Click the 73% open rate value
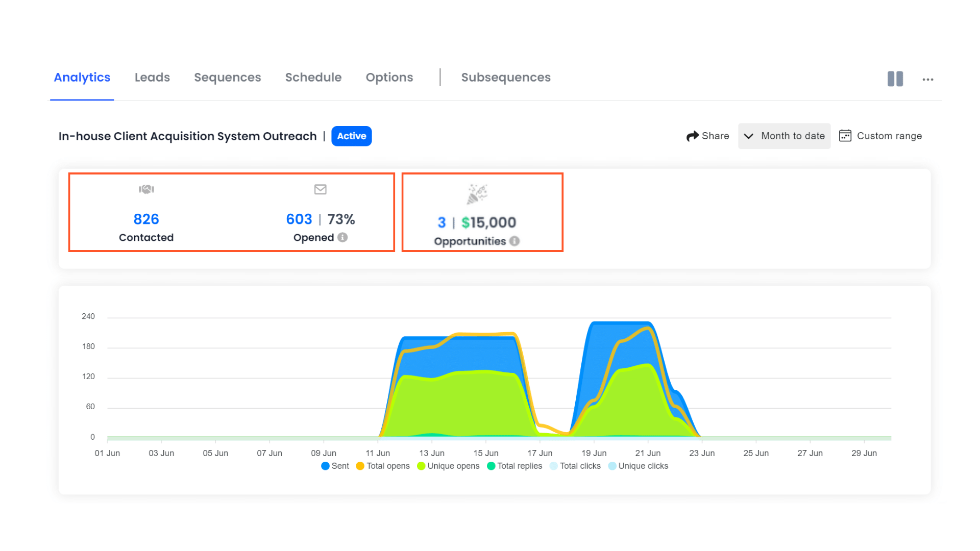 [x=341, y=219]
